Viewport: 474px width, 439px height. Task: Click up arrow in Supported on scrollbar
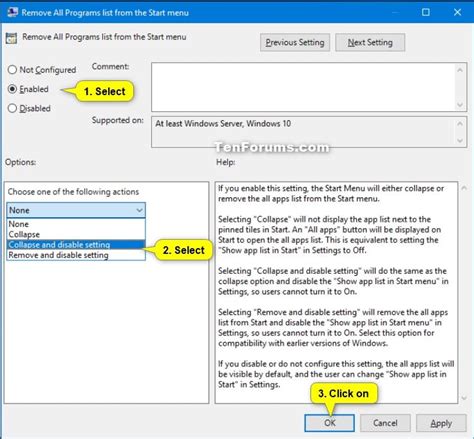point(460,124)
